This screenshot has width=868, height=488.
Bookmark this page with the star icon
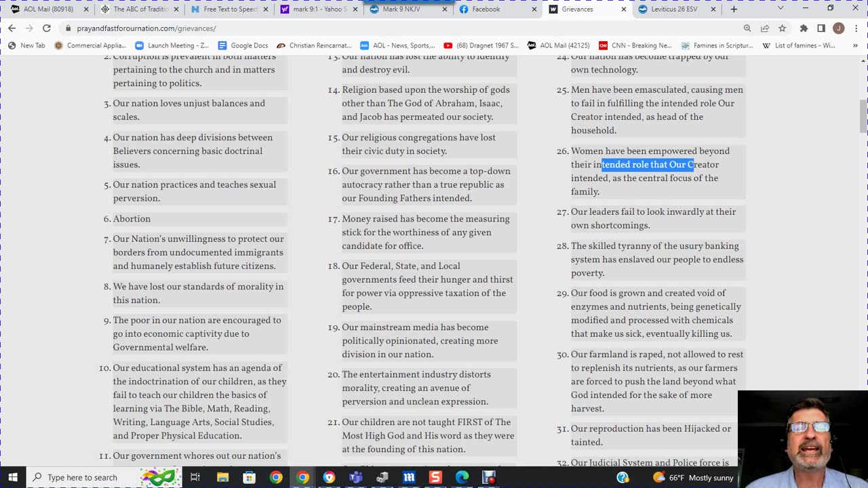782,28
